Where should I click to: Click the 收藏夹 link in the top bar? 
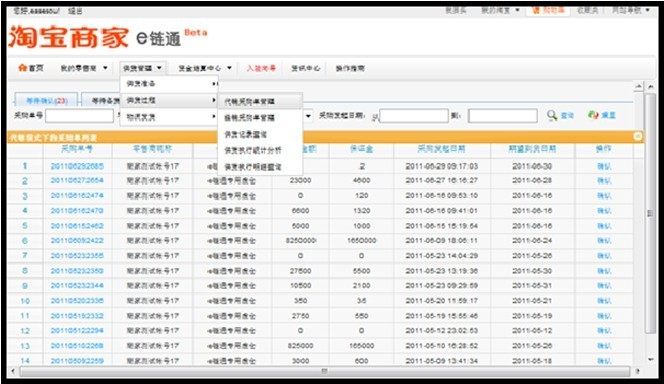point(587,10)
